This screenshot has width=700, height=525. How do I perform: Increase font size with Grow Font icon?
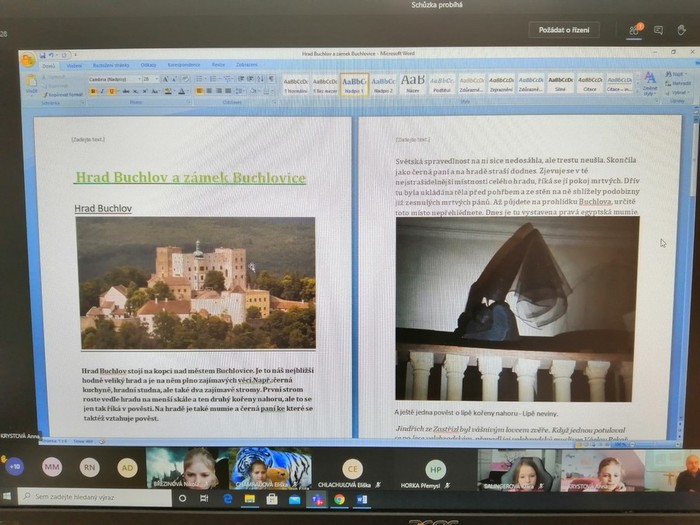pyautogui.click(x=165, y=79)
